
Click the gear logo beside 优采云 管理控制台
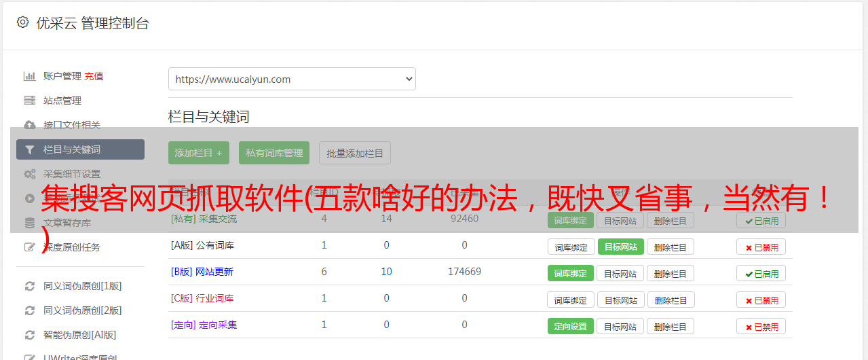pos(22,22)
